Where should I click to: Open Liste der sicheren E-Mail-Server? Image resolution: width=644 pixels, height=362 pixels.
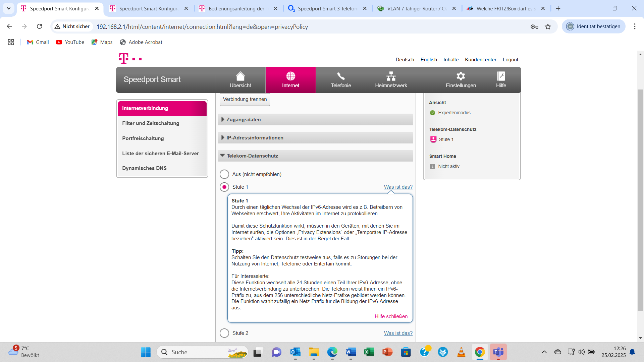pos(162,154)
